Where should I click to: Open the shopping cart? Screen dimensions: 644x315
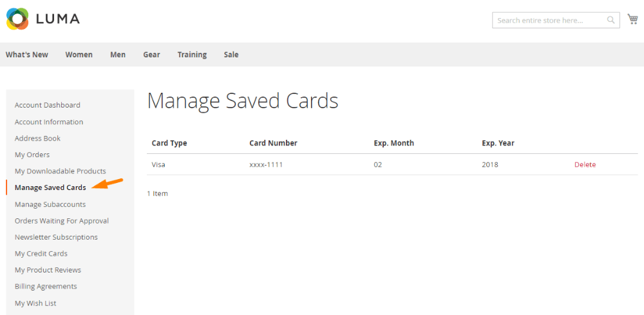tap(632, 19)
